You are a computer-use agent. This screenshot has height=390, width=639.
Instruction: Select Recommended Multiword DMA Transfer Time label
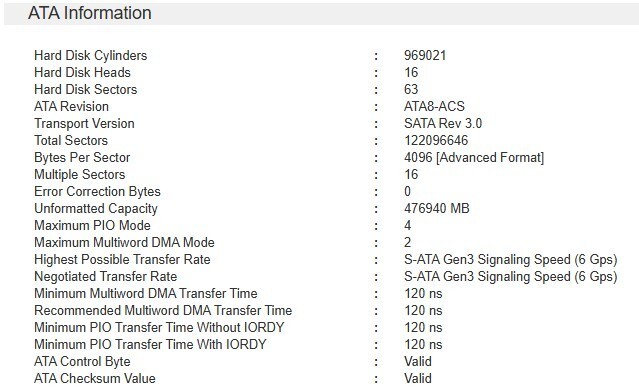163,311
